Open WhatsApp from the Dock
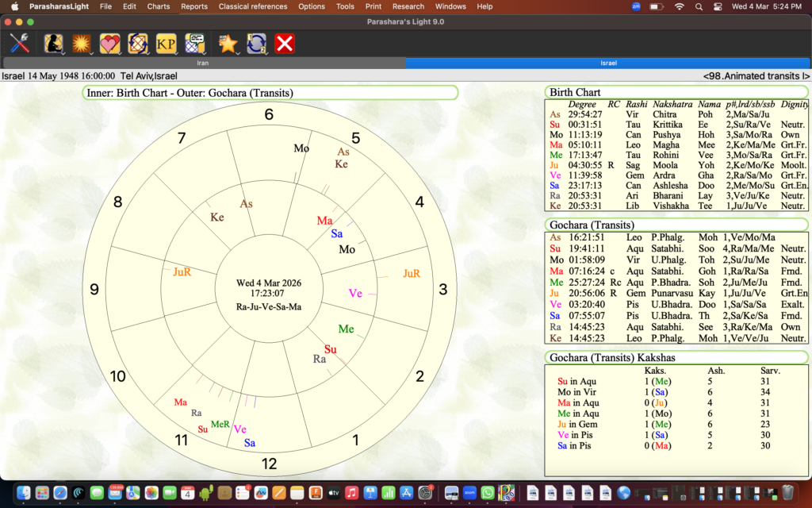 (x=487, y=493)
